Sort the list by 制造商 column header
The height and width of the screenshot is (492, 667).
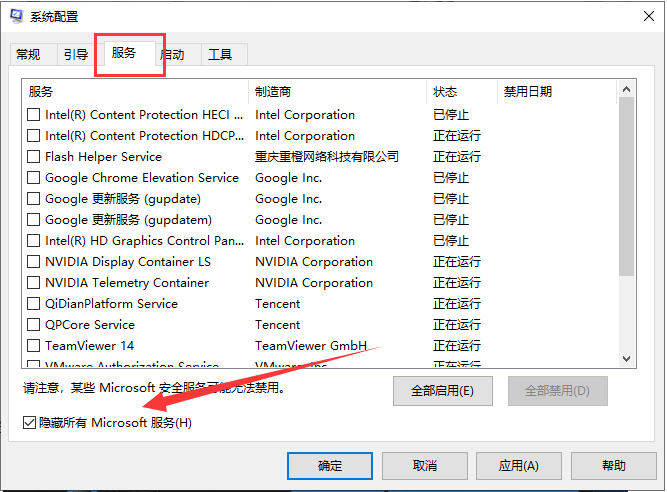tap(336, 92)
